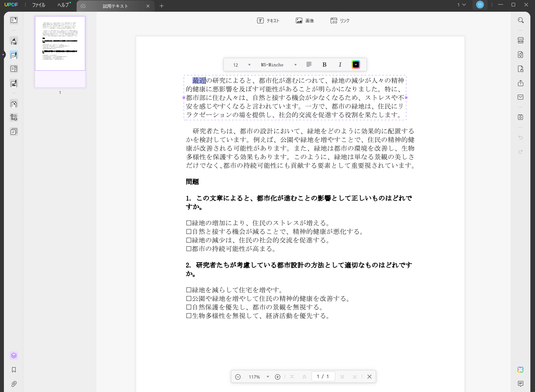The image size is (535, 392).
Task: Open the Protect PDF lock icon
Action: click(x=520, y=69)
